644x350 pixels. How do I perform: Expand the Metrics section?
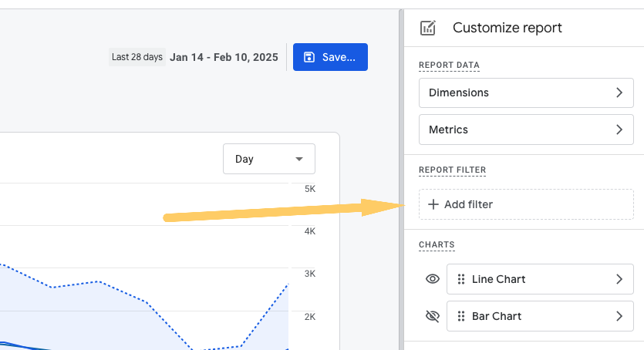(525, 130)
